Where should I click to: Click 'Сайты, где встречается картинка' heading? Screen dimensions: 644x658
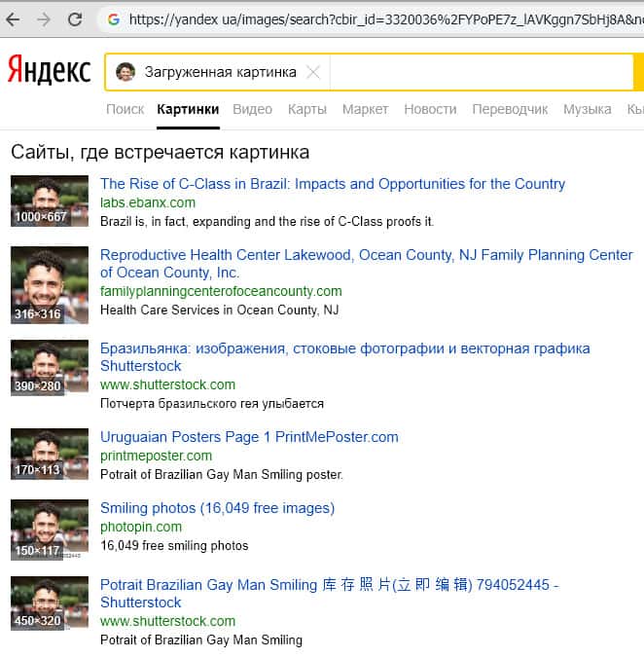point(161,152)
